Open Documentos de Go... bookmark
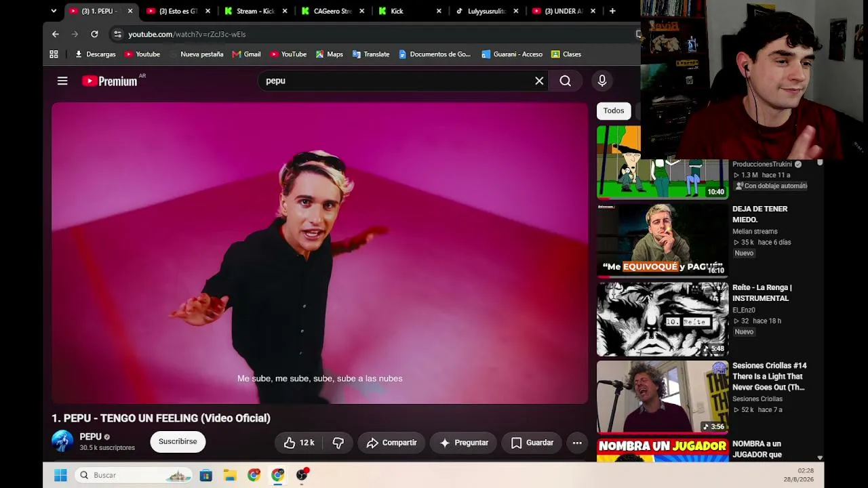Screen dimensions: 868x488 (435, 54)
